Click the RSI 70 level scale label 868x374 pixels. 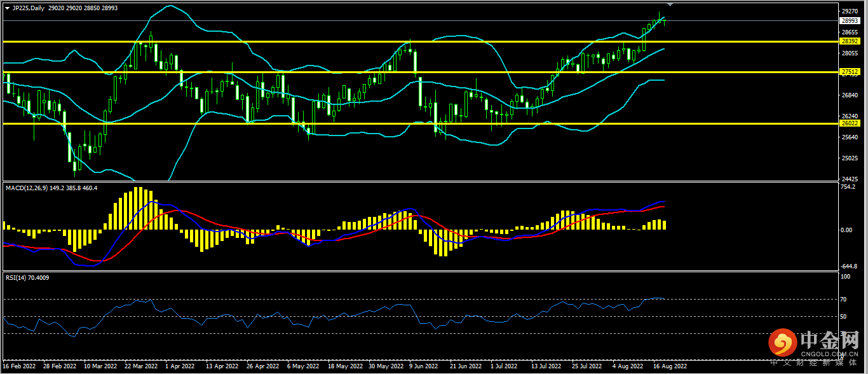pos(844,300)
